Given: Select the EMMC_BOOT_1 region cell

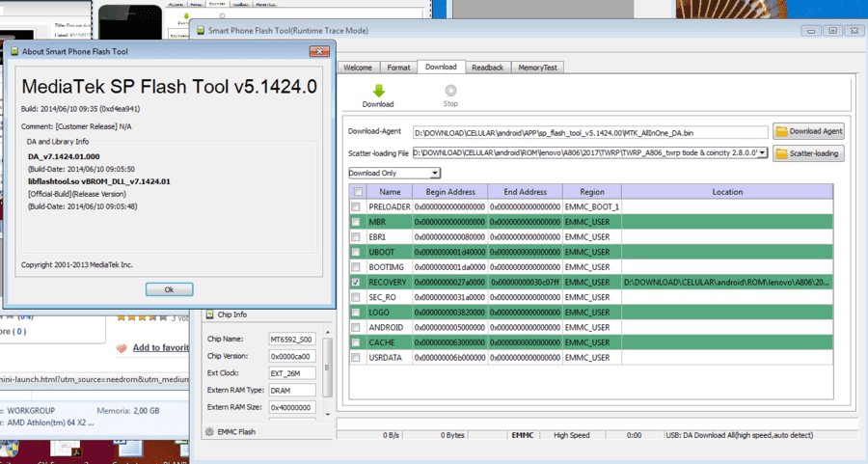Looking at the screenshot, I should pos(592,206).
